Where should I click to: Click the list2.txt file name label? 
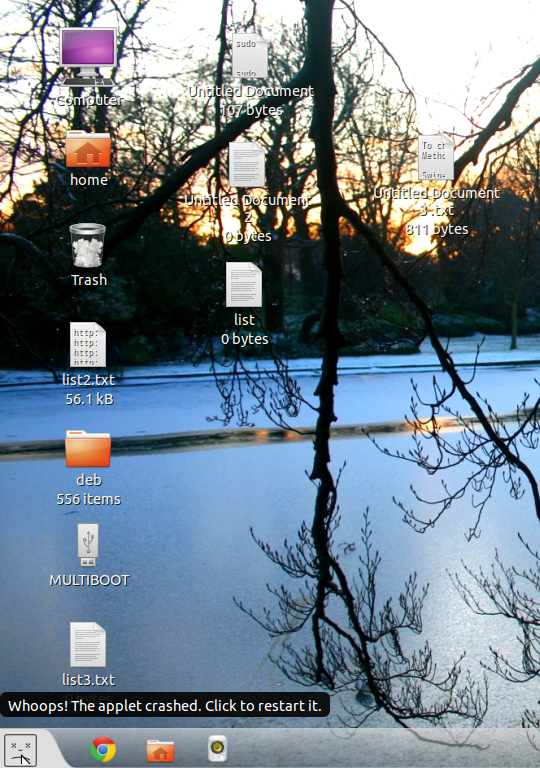pyautogui.click(x=89, y=380)
